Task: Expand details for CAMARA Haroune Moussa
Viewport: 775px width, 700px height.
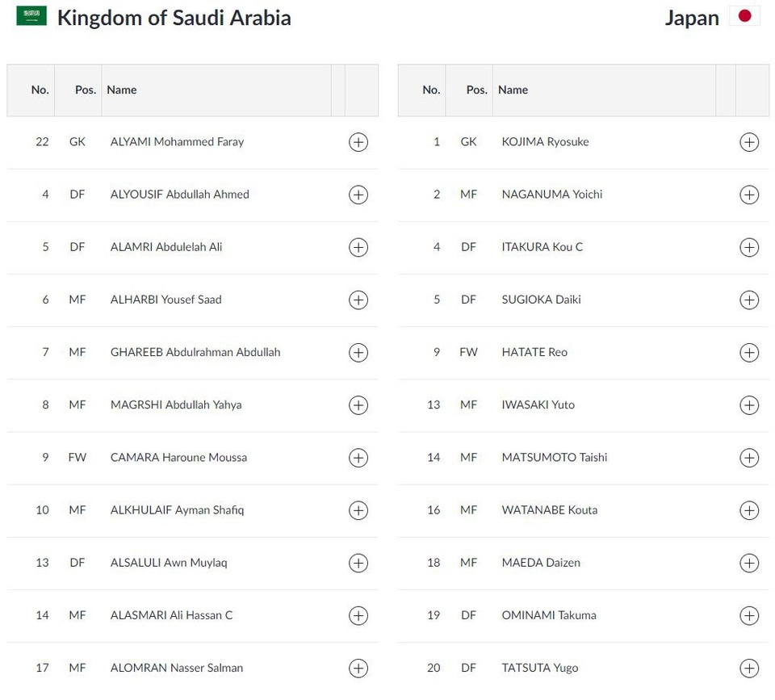Action: click(x=358, y=457)
